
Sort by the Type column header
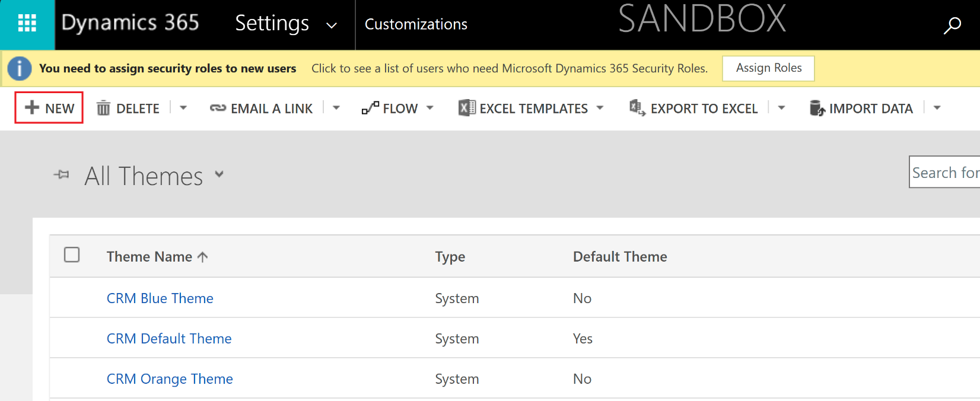(x=450, y=257)
